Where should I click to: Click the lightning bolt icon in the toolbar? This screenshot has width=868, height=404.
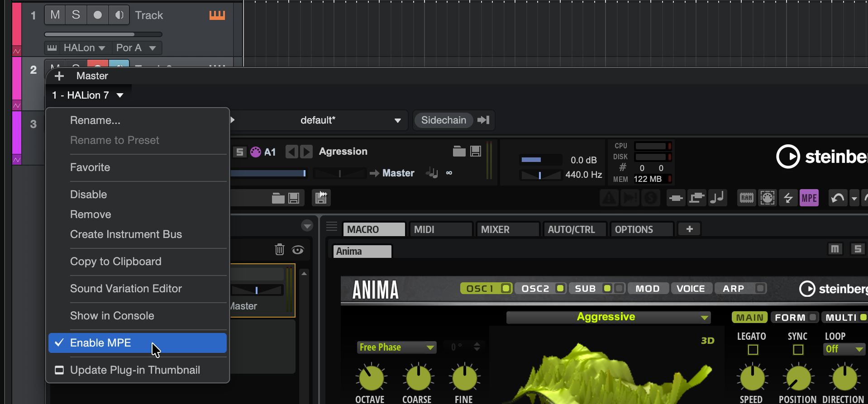[788, 198]
